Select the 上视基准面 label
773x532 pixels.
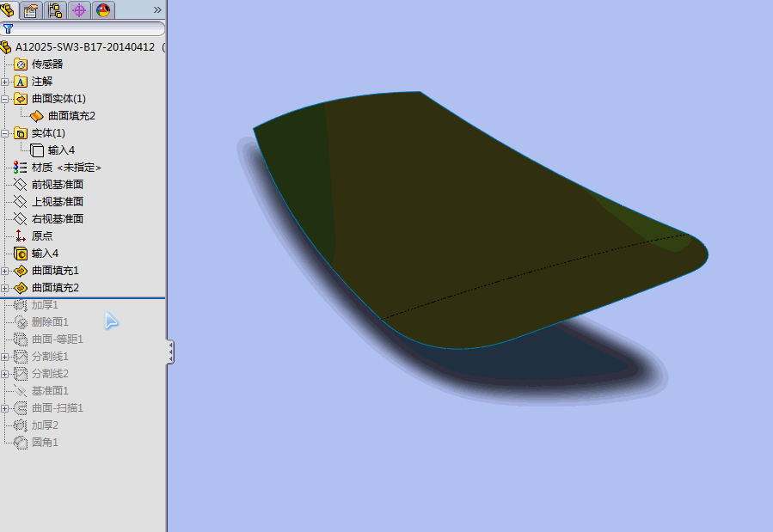pos(58,201)
